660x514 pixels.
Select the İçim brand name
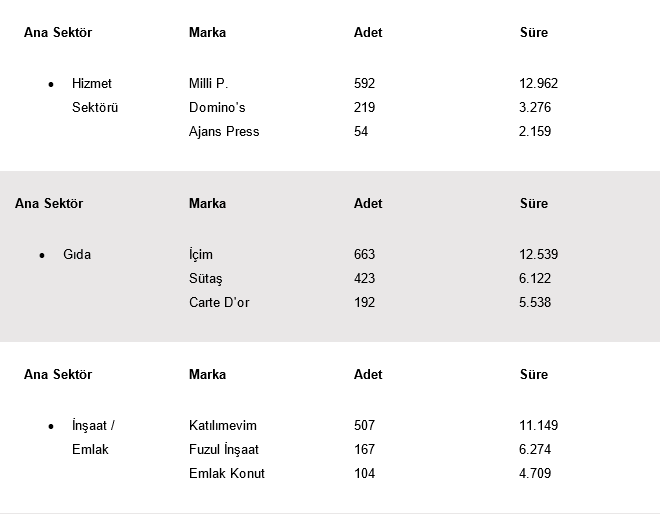(x=201, y=255)
